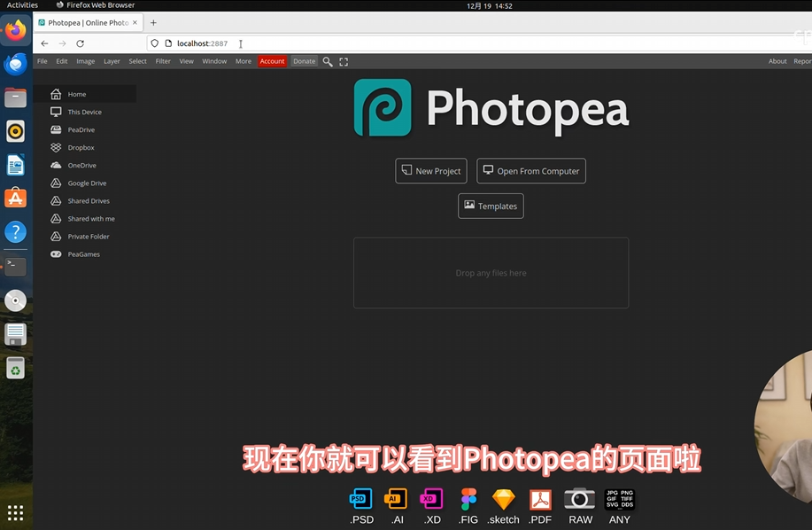This screenshot has width=812, height=530.
Task: Open the Select menu
Action: (x=138, y=61)
